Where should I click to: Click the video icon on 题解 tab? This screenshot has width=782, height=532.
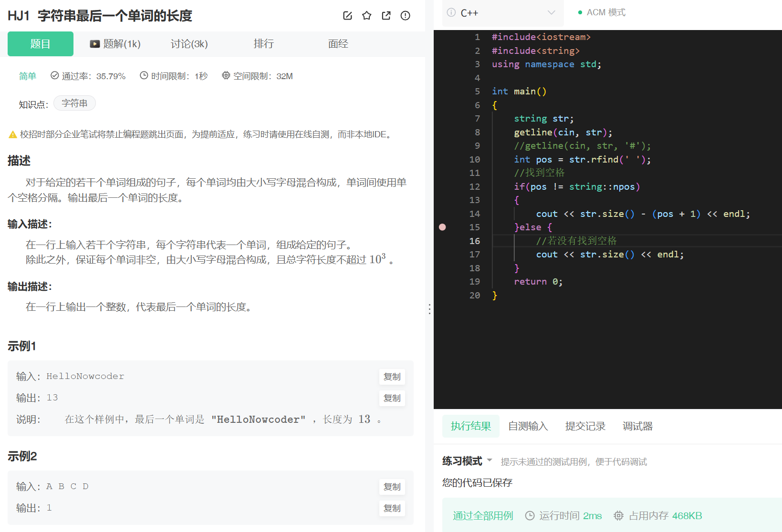[94, 44]
